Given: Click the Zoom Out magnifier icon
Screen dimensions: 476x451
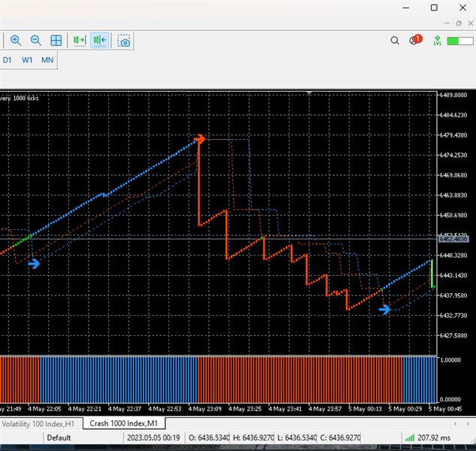Looking at the screenshot, I should pos(36,41).
